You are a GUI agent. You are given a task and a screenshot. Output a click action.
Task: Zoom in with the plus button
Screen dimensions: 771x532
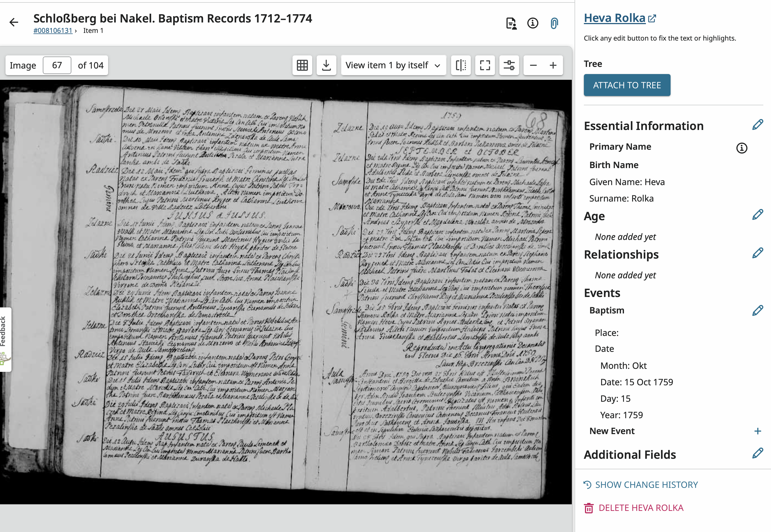click(553, 65)
